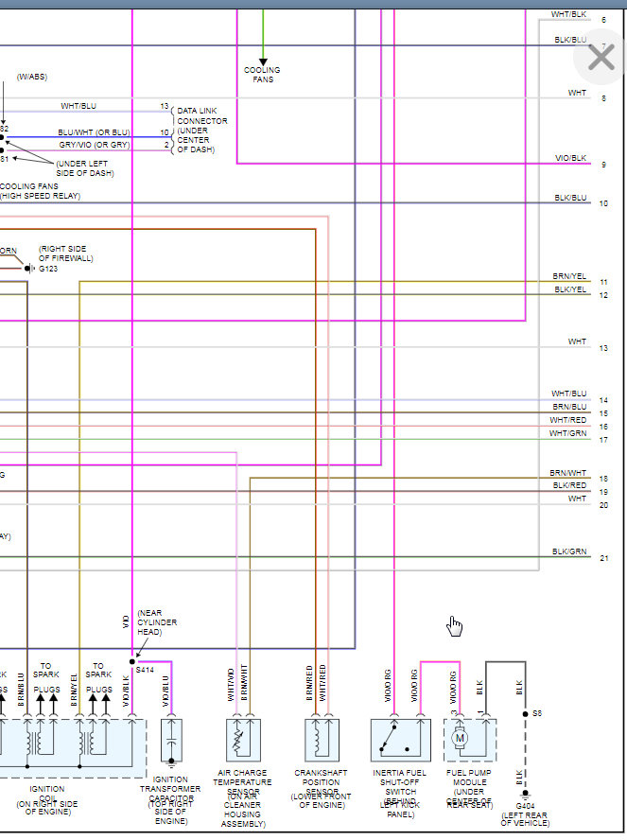
Task: Select the vertical VIO/BLU wire label
Action: coord(165,691)
